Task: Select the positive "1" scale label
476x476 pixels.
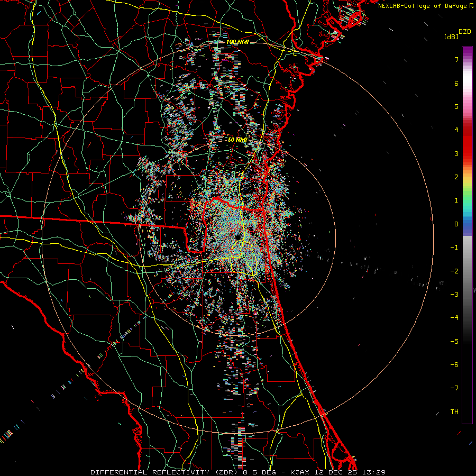Action: pyautogui.click(x=456, y=200)
